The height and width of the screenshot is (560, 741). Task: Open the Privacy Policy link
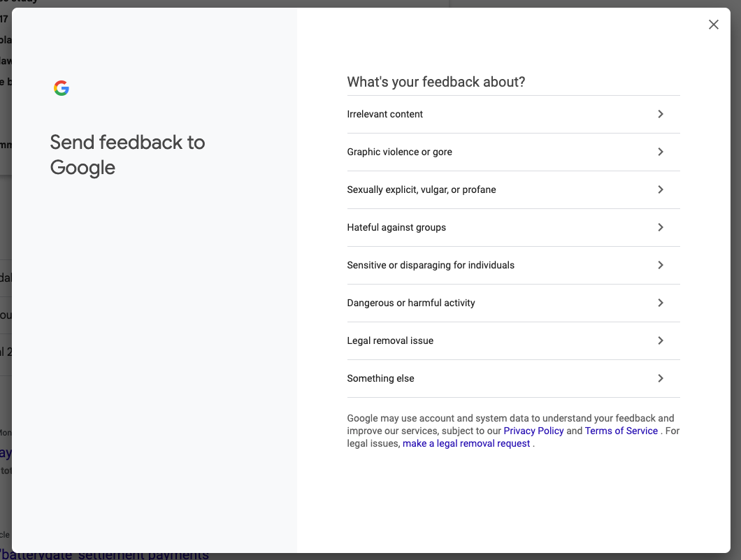pos(533,431)
